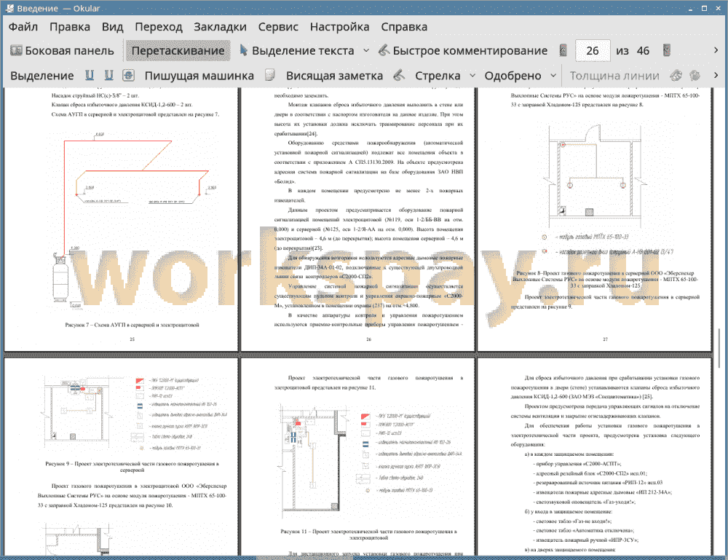The image size is (728, 560).
Task: Click the Рисунок 7 AUGP scheme diagram
Action: click(x=132, y=221)
